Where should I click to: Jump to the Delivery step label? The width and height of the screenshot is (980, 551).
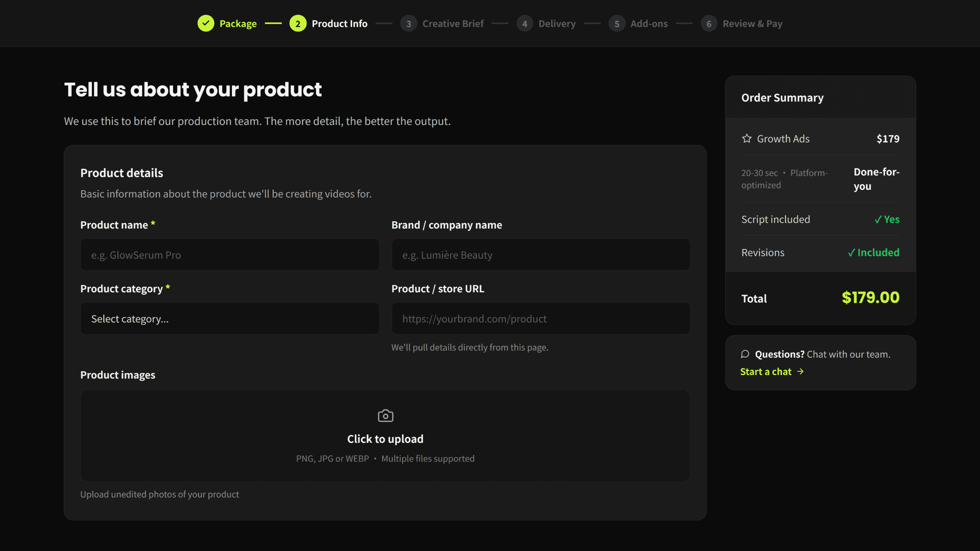[557, 24]
